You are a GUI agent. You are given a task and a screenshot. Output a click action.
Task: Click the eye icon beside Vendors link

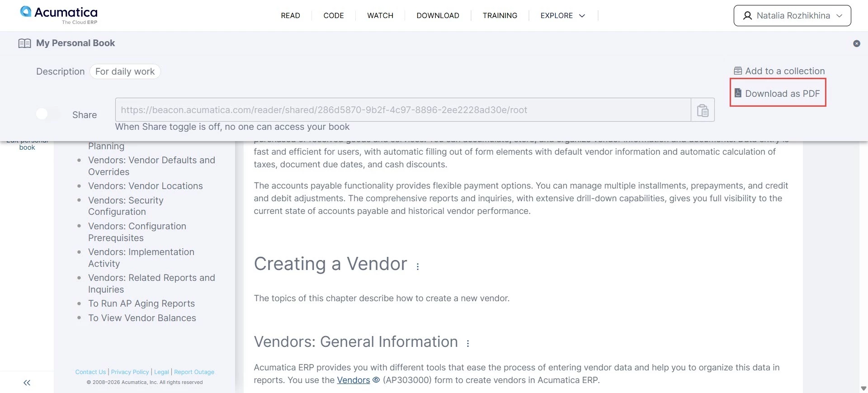click(376, 380)
